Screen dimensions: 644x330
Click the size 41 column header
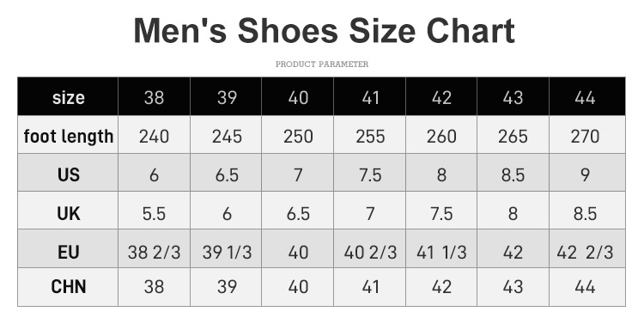click(369, 96)
